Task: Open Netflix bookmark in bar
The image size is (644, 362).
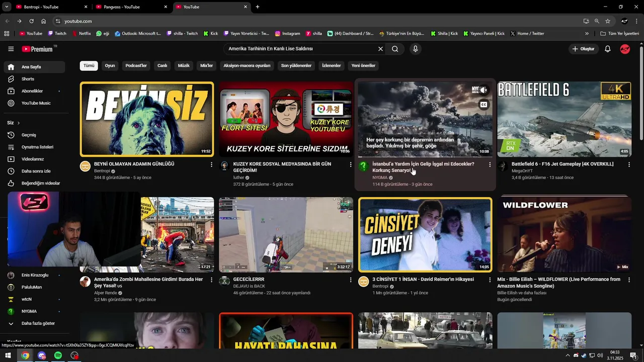Action: pos(82,34)
